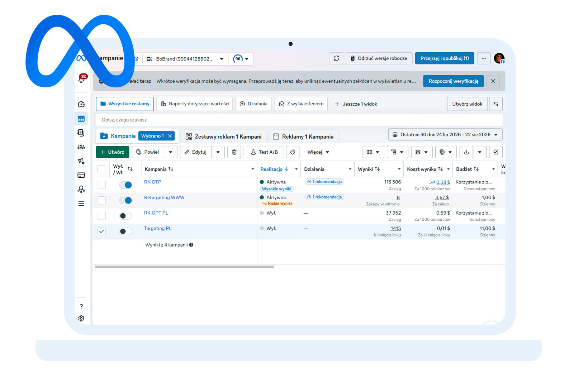Click the view settings sliders icon
This screenshot has height=387, width=588.
tap(496, 104)
